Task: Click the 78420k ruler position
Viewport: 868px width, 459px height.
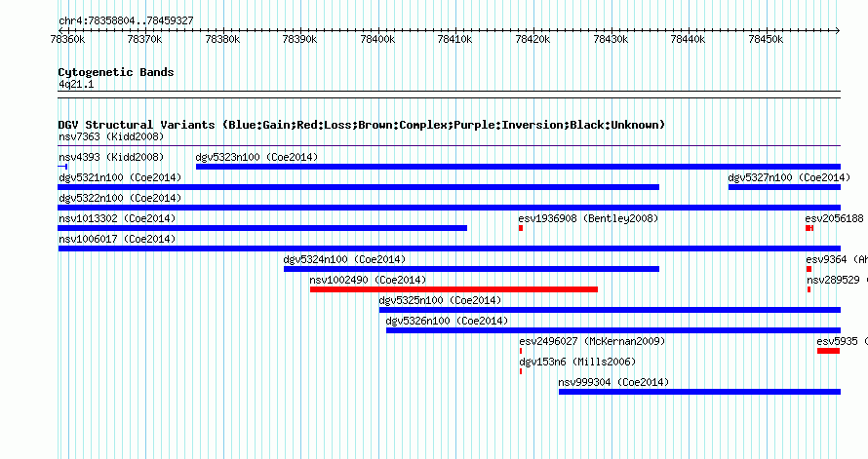Action: click(533, 39)
